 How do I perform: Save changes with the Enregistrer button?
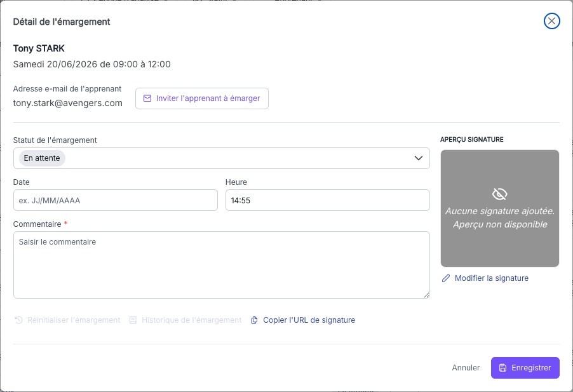[525, 368]
